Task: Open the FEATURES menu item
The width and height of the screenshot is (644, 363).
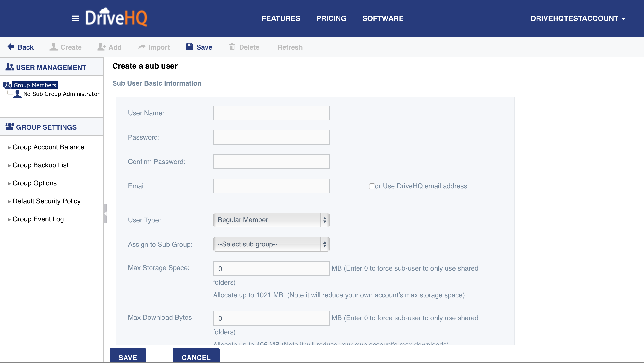Action: tap(281, 18)
